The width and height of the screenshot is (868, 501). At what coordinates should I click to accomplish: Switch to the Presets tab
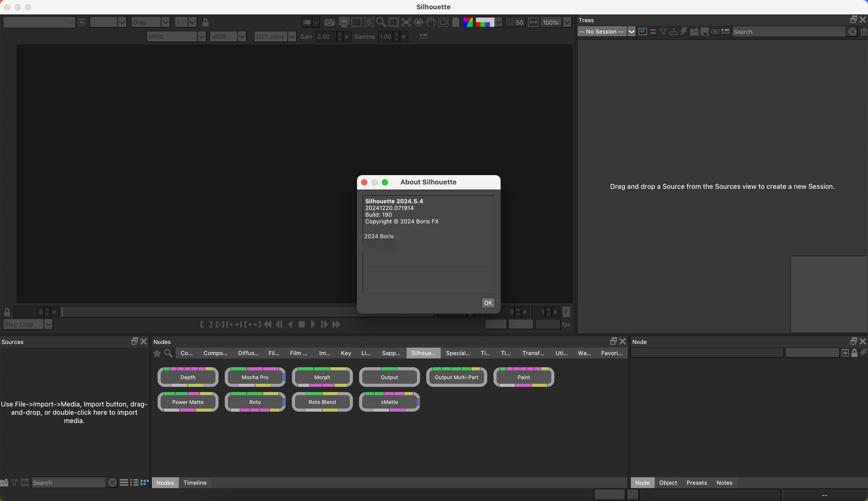tap(696, 482)
